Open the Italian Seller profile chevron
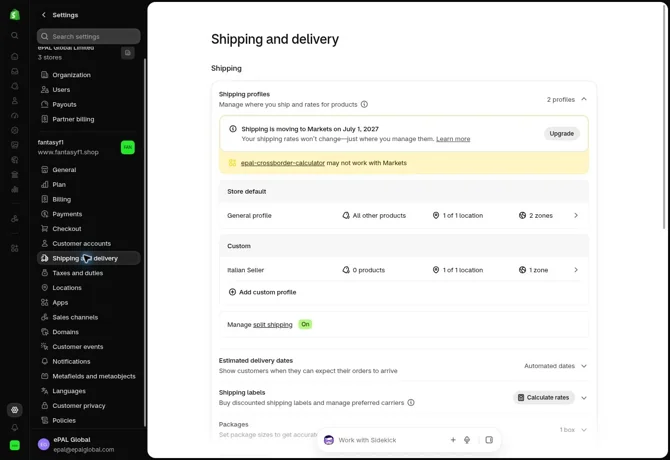Screen dimensions: 670x460 pyautogui.click(x=576, y=270)
